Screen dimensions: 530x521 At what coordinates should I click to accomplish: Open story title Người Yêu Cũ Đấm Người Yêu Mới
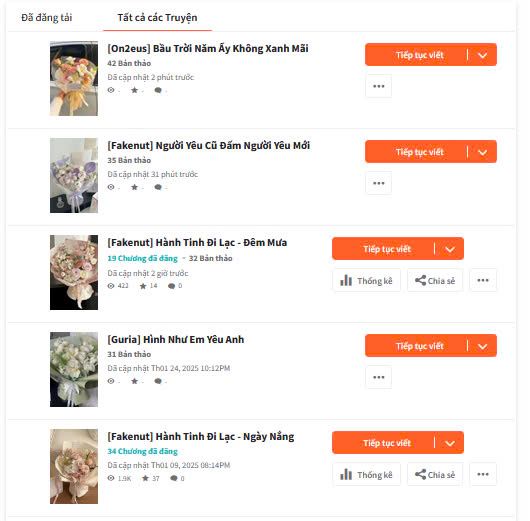(x=209, y=146)
